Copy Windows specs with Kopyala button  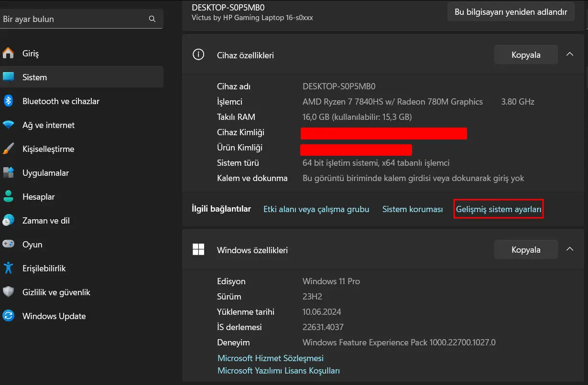[x=526, y=249]
